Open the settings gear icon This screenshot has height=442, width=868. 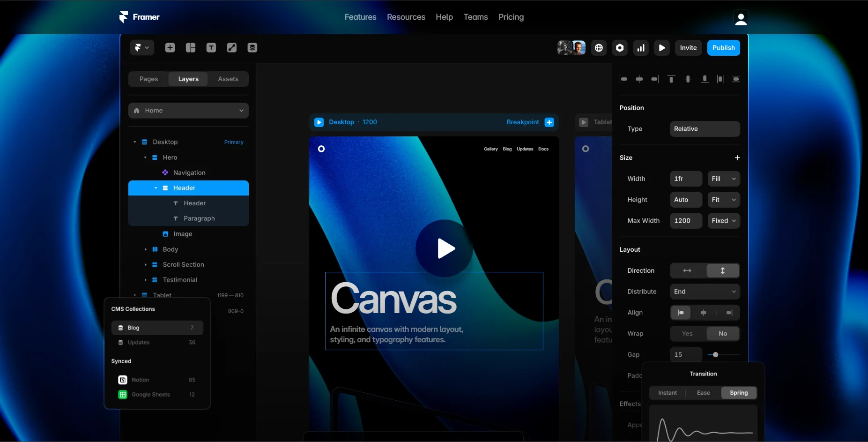620,47
